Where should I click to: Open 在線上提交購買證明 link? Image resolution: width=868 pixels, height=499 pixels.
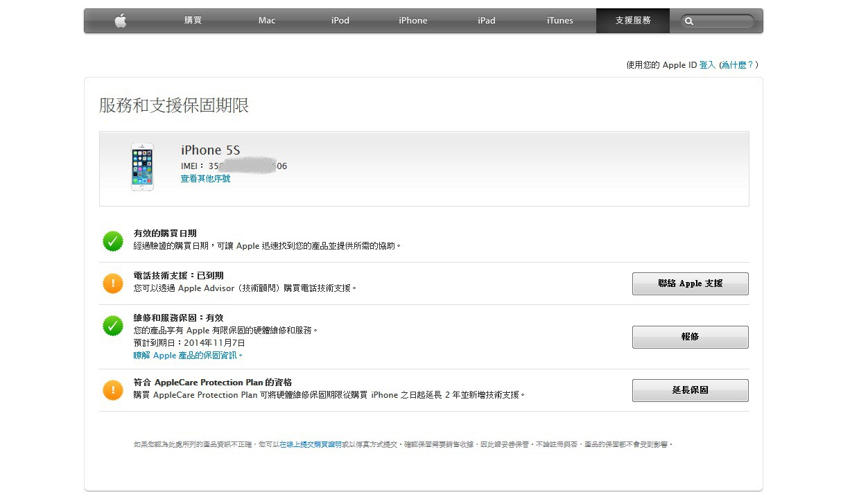pos(311,444)
